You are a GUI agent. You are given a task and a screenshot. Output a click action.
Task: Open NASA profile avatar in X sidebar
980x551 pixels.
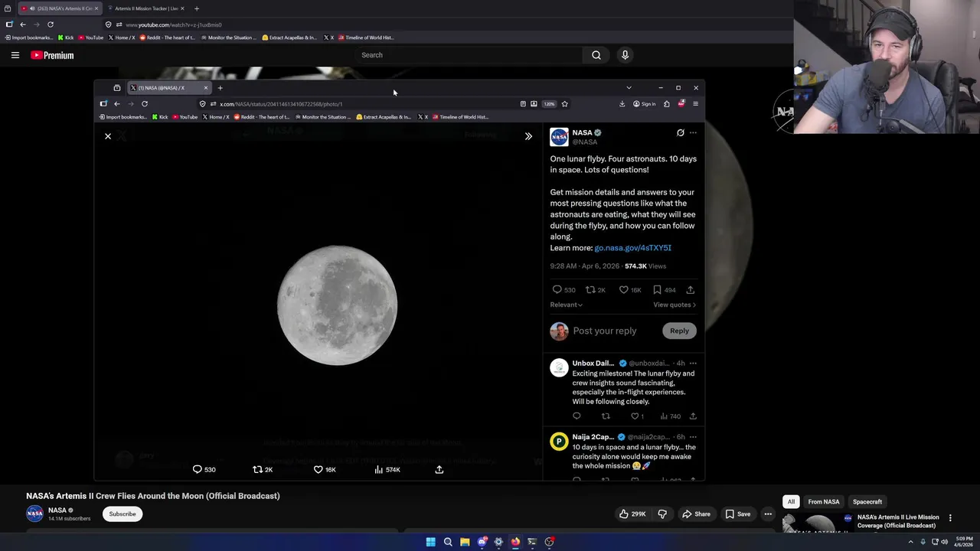click(x=559, y=137)
